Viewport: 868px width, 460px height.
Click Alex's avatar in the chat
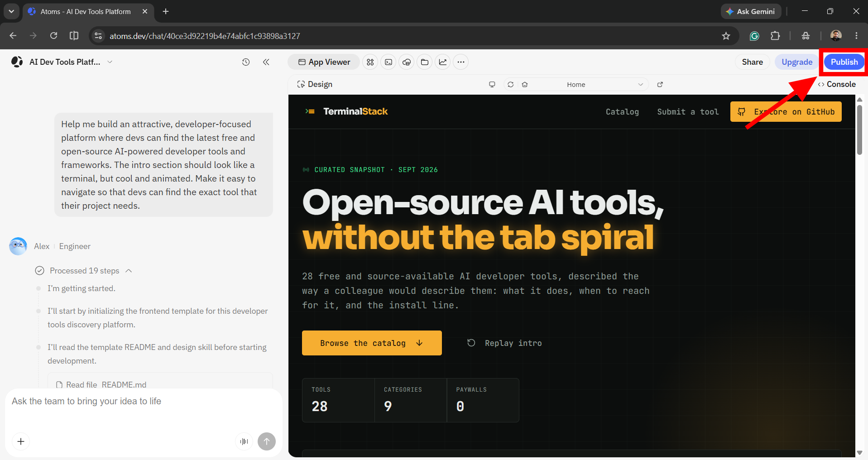pyautogui.click(x=18, y=246)
